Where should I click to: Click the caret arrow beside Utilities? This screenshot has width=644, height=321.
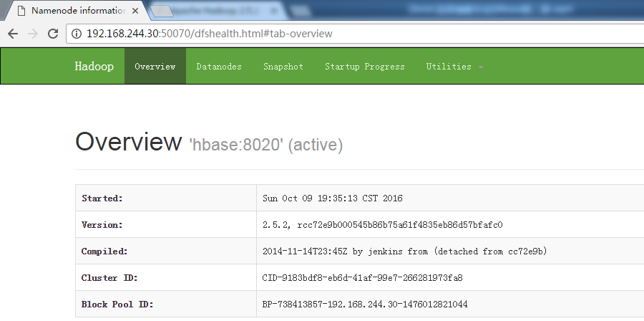pos(481,67)
